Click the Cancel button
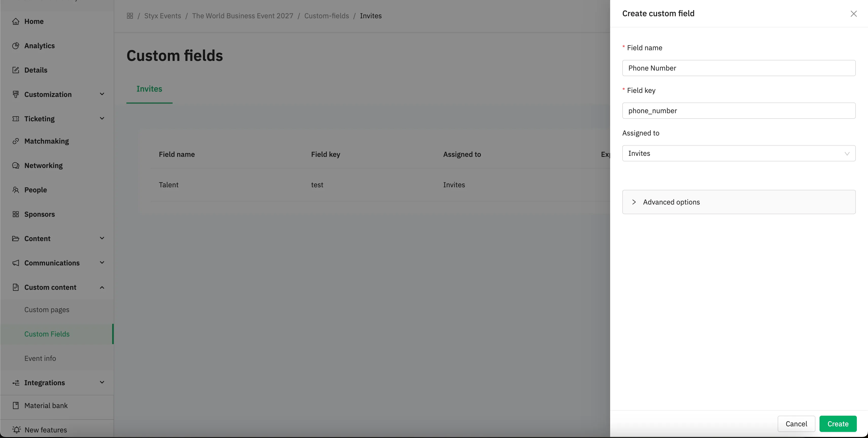Image resolution: width=868 pixels, height=438 pixels. [796, 424]
